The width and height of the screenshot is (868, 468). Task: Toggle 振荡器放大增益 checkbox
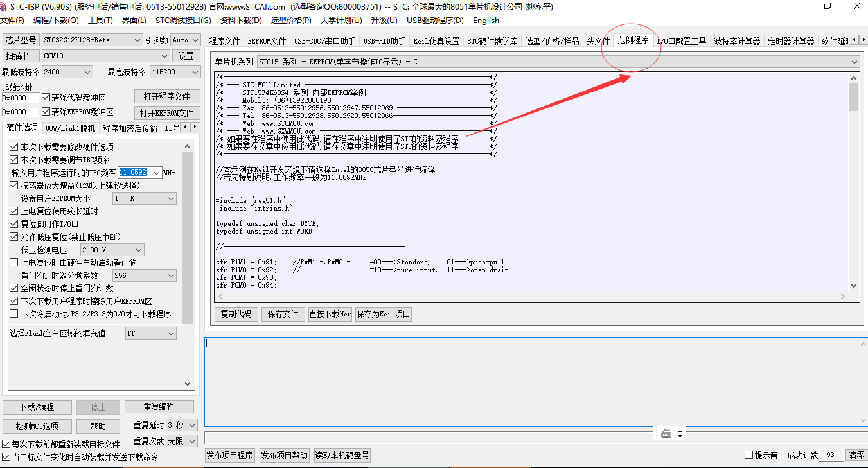pyautogui.click(x=14, y=186)
